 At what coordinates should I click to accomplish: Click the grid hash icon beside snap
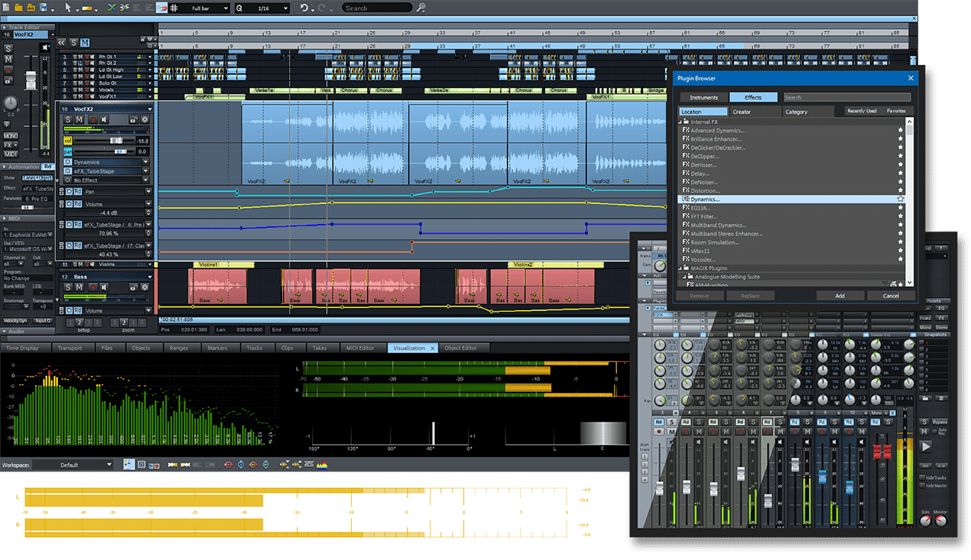(x=174, y=8)
